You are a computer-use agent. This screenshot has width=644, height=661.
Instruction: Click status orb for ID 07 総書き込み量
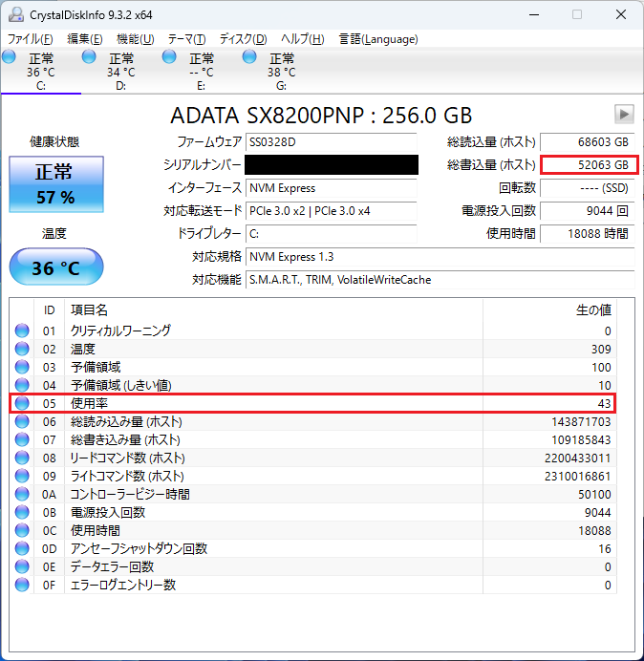tap(22, 439)
